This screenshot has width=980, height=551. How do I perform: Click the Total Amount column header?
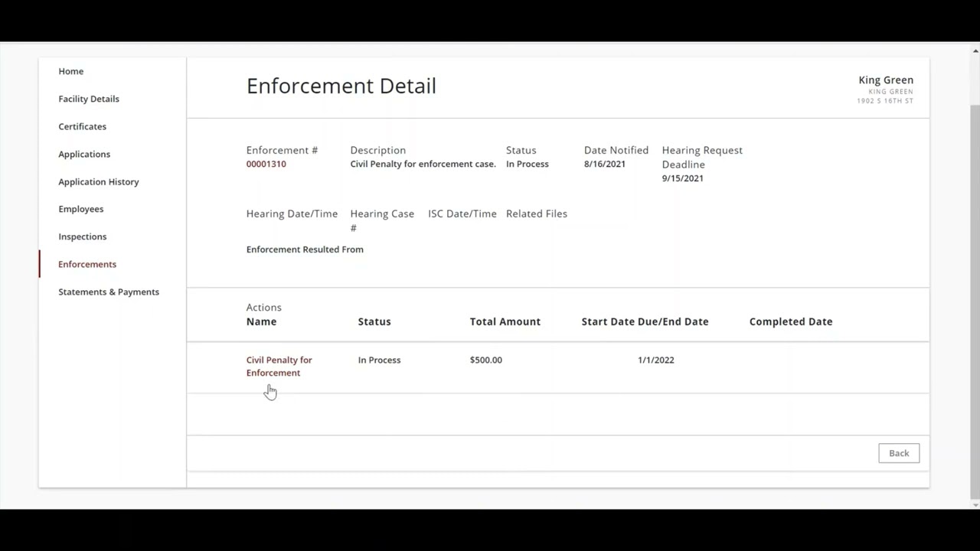coord(505,321)
